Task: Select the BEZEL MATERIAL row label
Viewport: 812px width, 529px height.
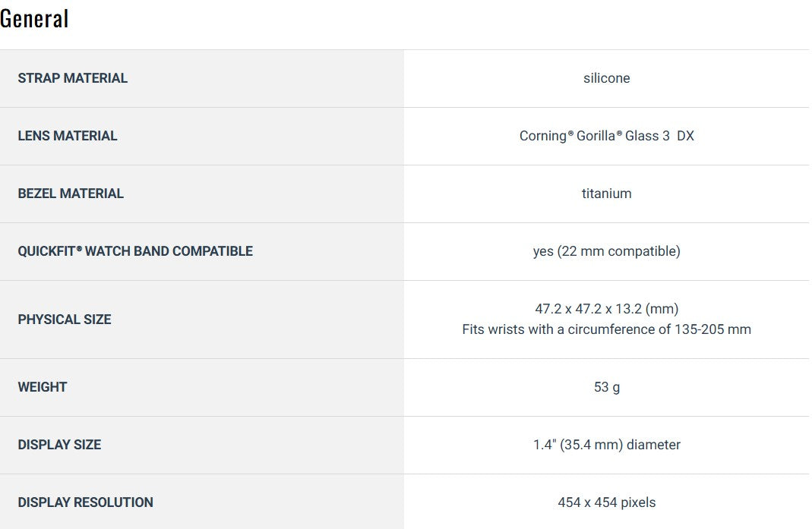Action: coord(71,194)
